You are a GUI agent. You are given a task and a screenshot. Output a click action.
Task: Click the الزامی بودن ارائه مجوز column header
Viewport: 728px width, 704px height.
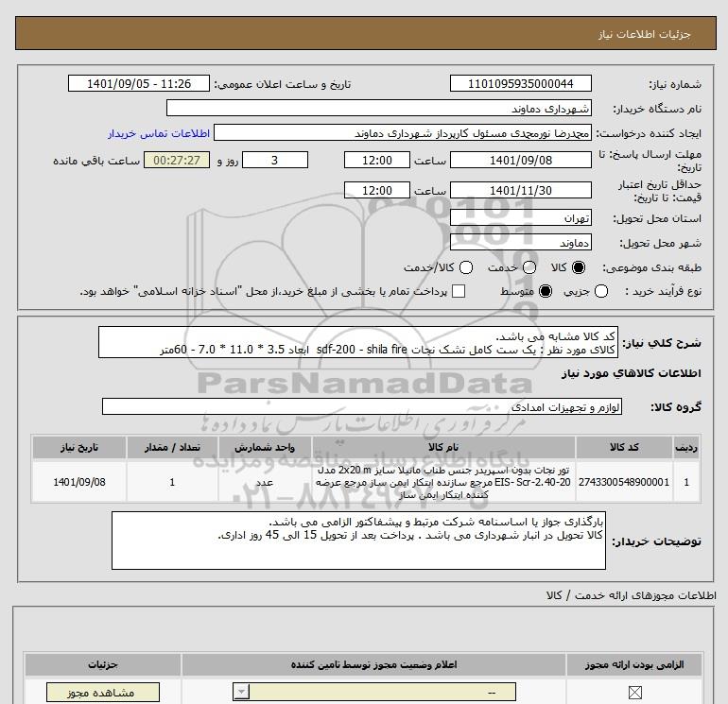(x=634, y=664)
